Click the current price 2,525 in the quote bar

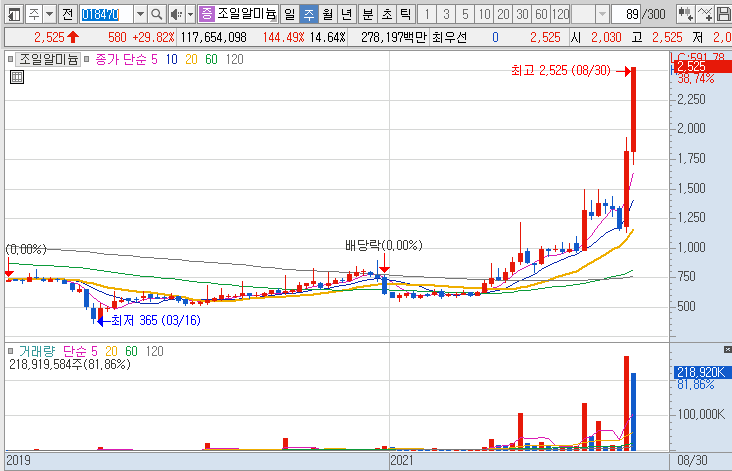(49, 37)
